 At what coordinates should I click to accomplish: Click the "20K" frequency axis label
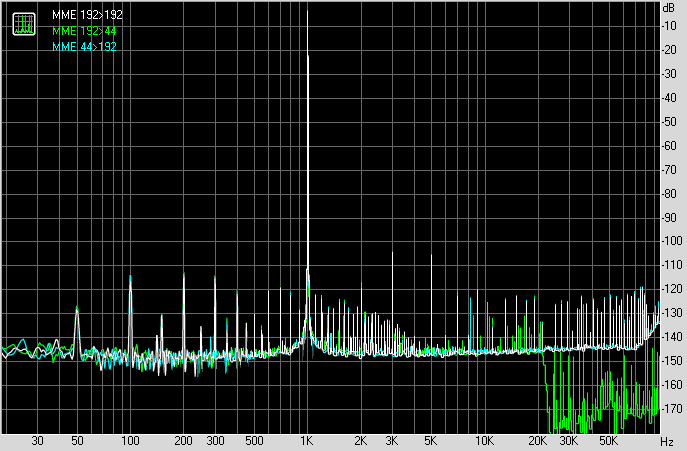537,441
